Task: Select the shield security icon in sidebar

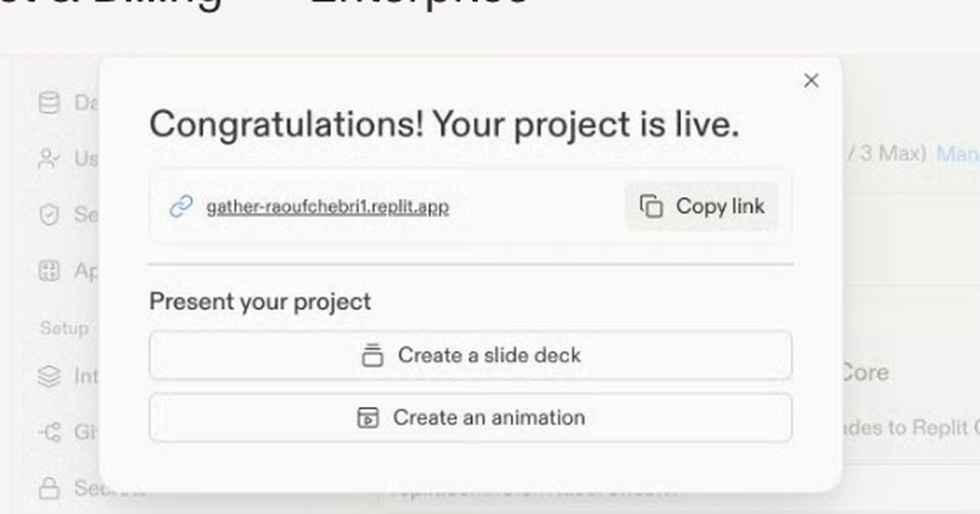Action: 50,215
